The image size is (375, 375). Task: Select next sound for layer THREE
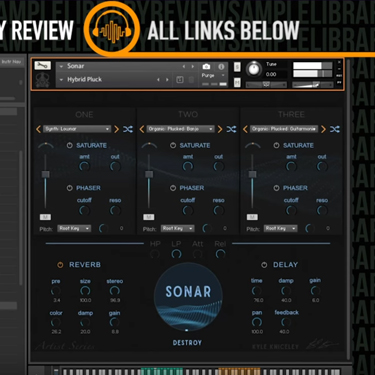323,129
